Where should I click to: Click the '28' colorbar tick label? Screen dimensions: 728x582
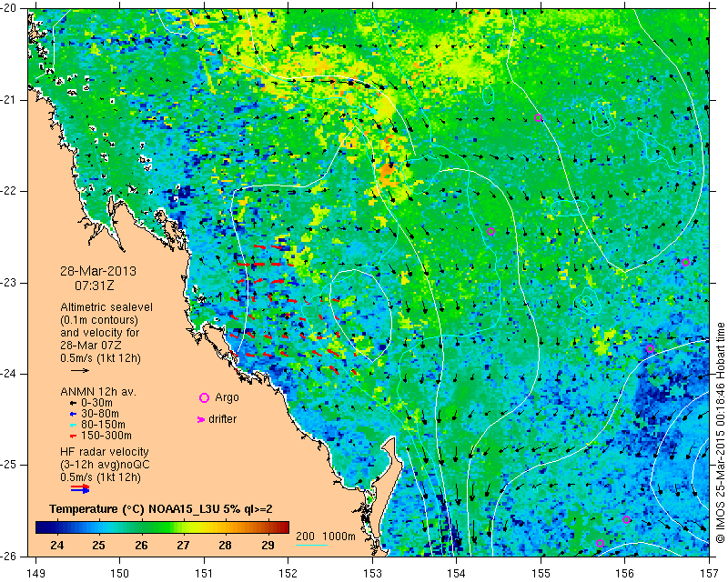(225, 545)
